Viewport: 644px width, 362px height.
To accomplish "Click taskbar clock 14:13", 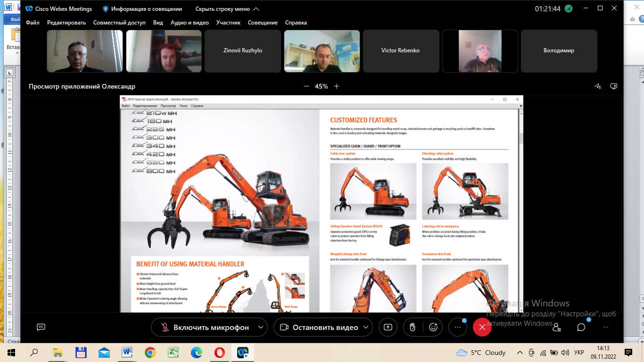I will 603,348.
